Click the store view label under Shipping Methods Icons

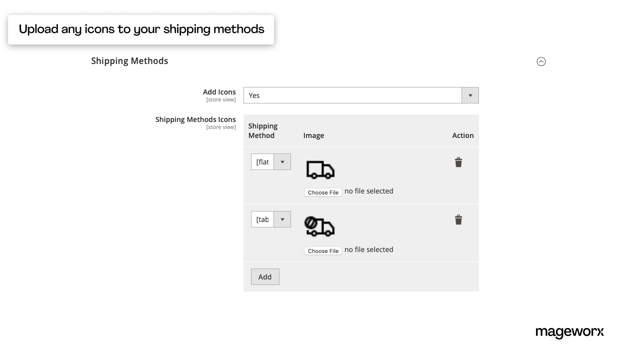[x=221, y=127]
